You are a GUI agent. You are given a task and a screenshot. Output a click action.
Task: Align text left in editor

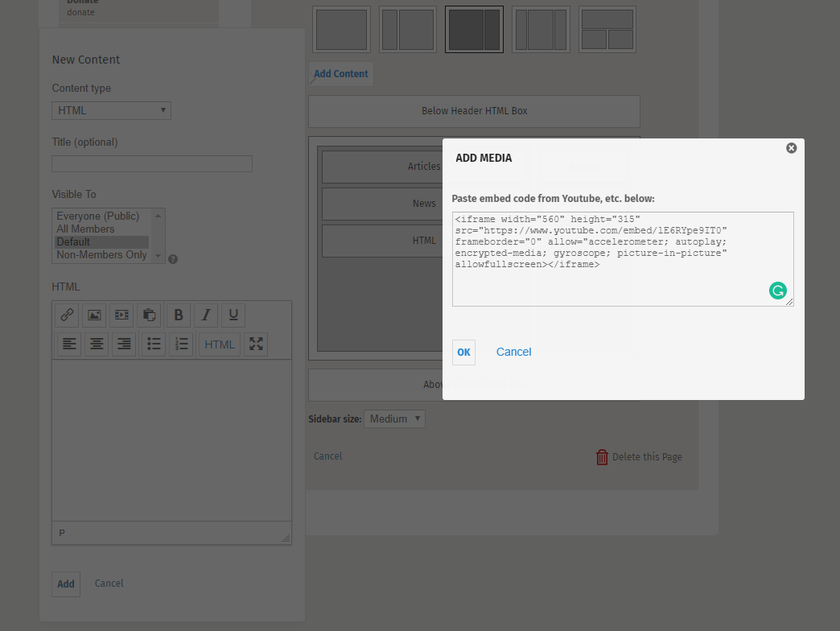[69, 344]
